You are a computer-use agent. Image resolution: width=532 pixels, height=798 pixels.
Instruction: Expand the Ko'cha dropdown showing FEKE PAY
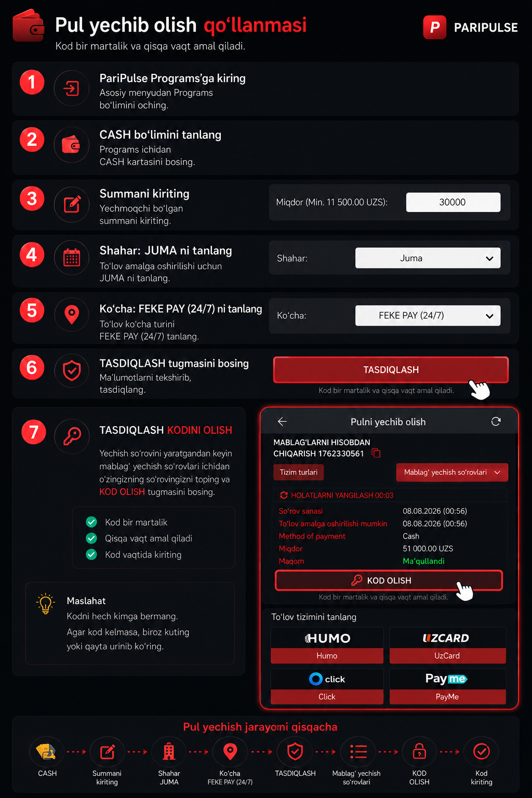(x=428, y=315)
